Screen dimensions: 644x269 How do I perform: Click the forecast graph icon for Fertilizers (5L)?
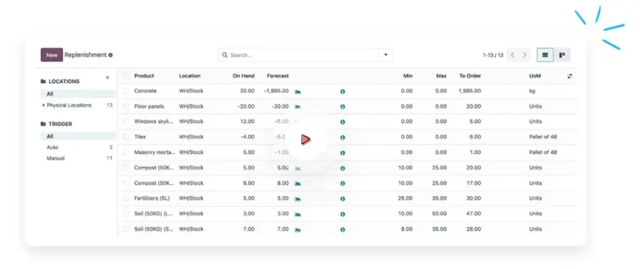[298, 199]
